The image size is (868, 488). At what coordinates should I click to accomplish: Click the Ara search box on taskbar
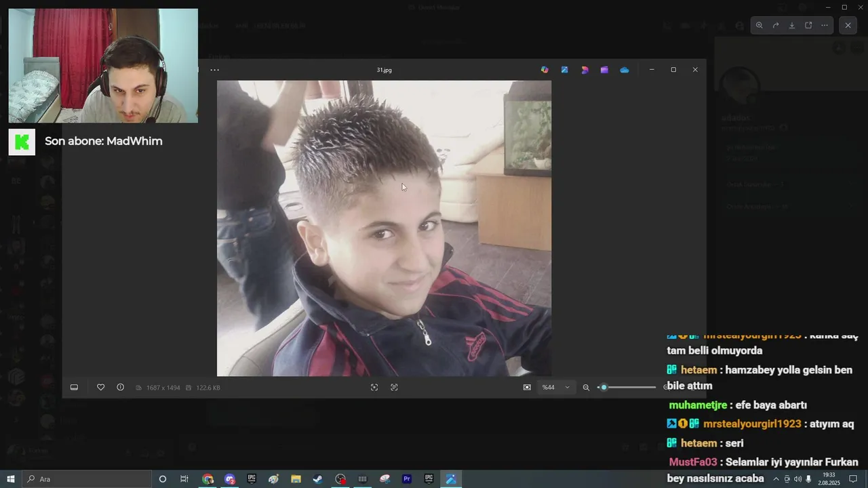87,479
